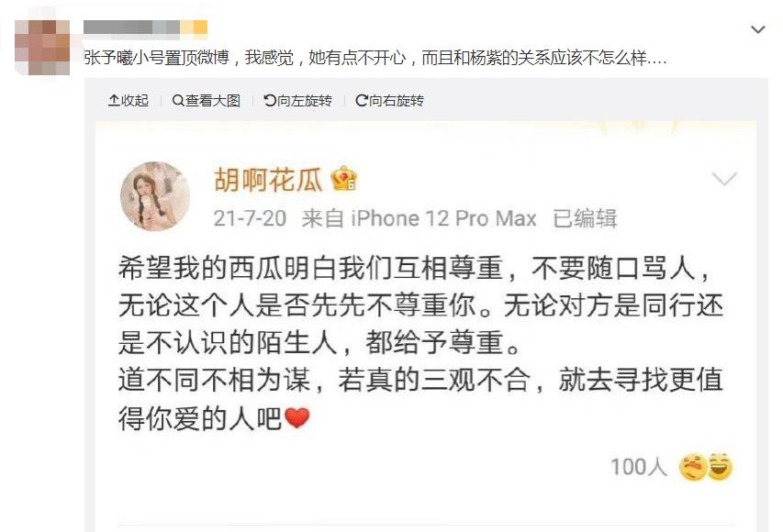Expand the chevron beside 胡啊花瓜 post
The height and width of the screenshot is (532, 783).
pyautogui.click(x=724, y=178)
